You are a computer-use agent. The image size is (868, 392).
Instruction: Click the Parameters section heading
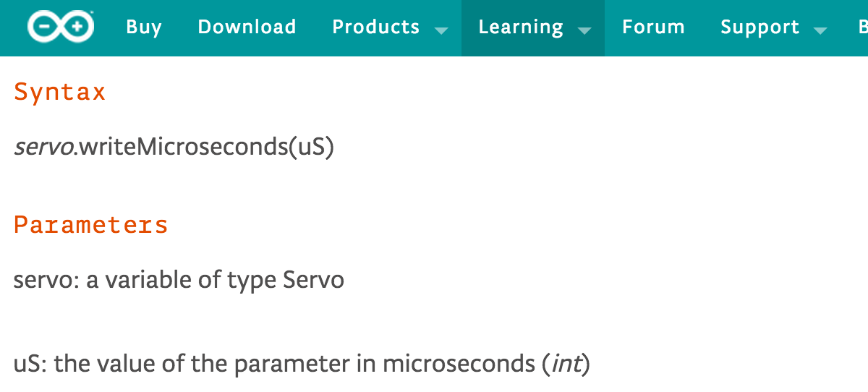pos(91,225)
